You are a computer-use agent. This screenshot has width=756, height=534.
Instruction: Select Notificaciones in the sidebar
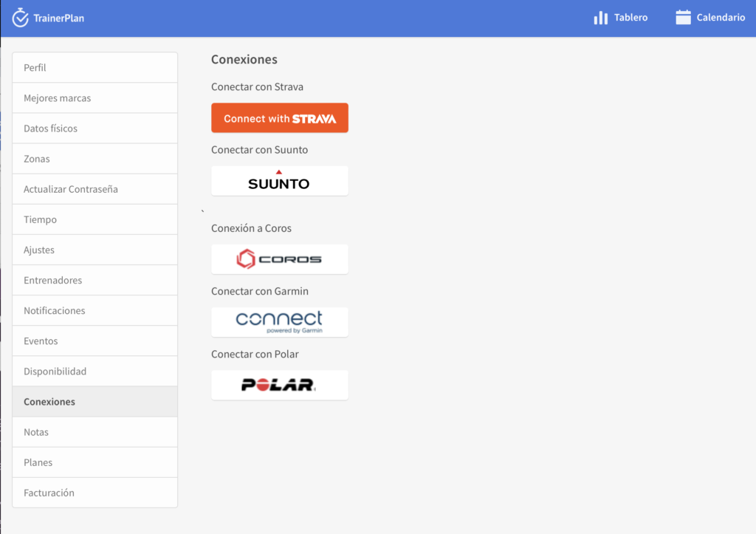[94, 311]
